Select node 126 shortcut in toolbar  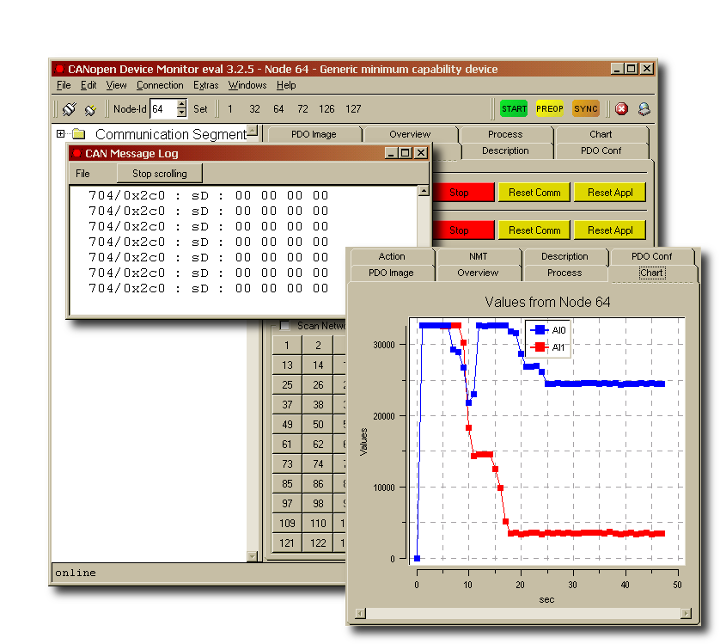tap(326, 109)
